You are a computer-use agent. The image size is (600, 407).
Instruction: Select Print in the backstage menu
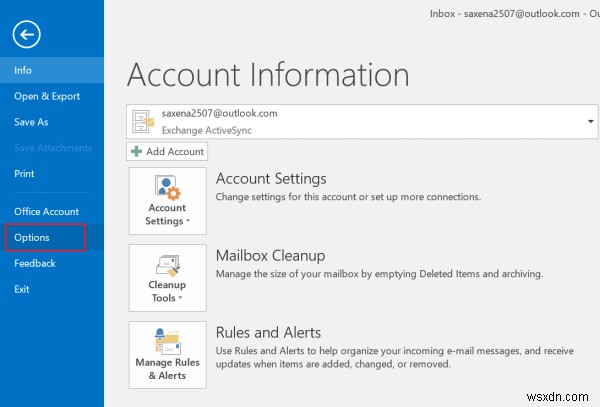24,173
